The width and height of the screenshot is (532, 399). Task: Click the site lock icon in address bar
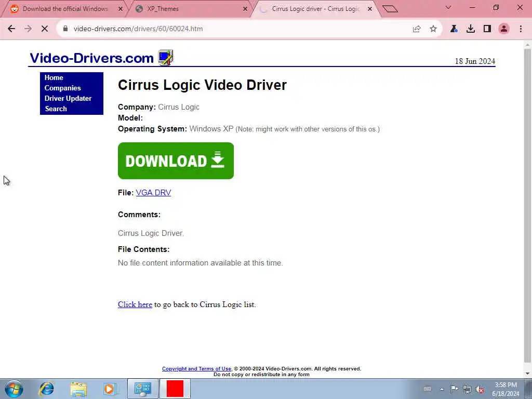coord(65,29)
